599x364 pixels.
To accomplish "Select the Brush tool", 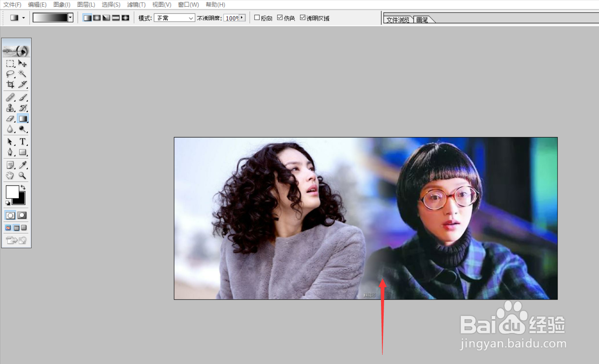I will (x=22, y=97).
